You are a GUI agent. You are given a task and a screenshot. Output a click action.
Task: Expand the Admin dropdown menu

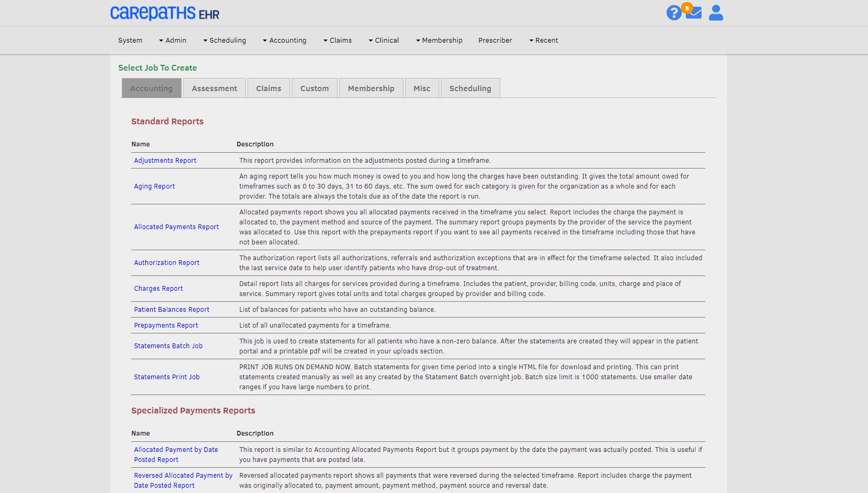tap(173, 41)
